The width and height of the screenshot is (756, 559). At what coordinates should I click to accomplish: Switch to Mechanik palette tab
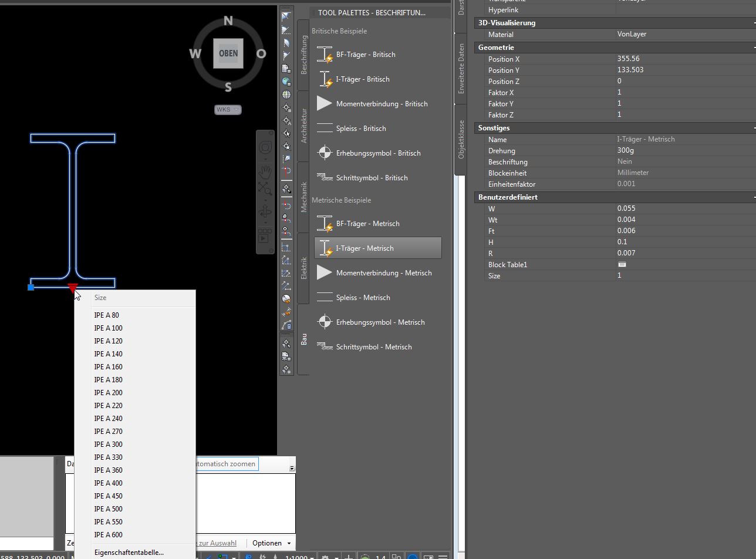coord(303,197)
